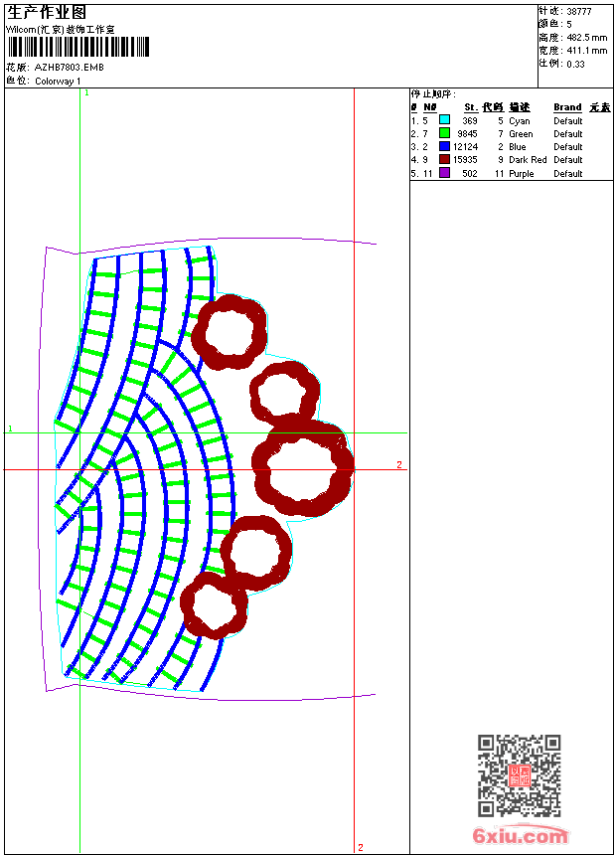Click the topmost dark red ring in the design
Image resolution: width=616 pixels, height=855 pixels.
tap(230, 332)
